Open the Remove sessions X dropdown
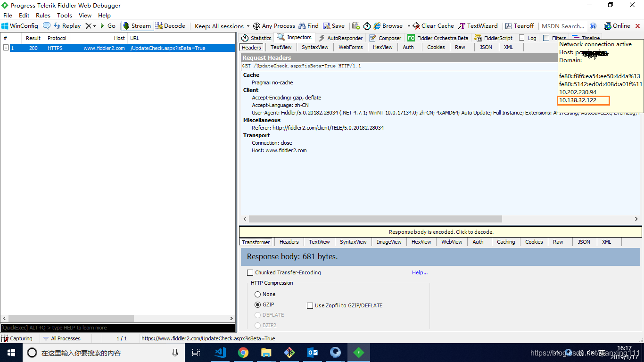Viewport: 644px width, 362px height. 91,26
